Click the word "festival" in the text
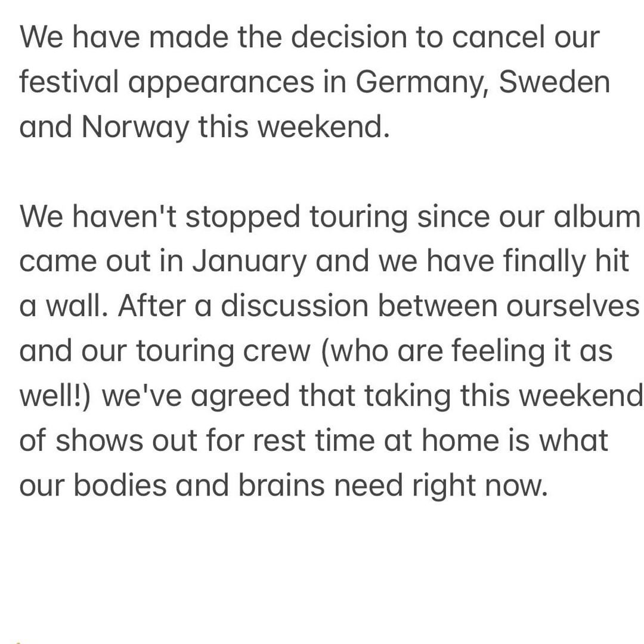 (x=69, y=81)
